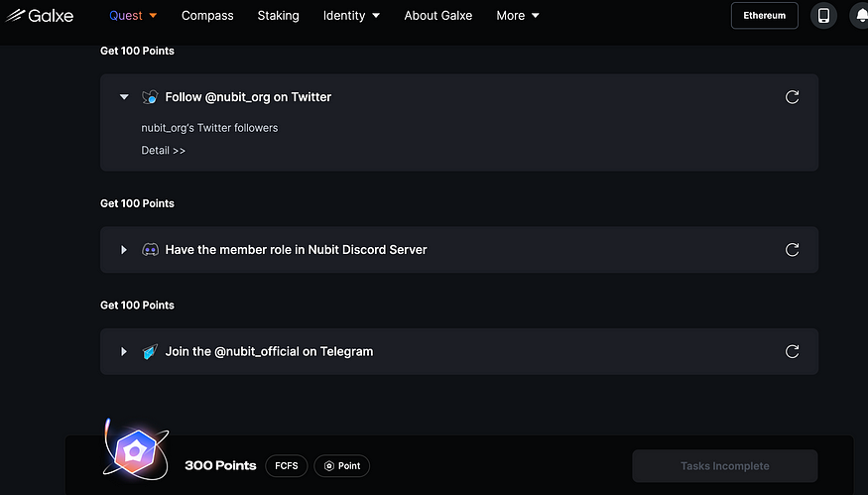Refresh the Telegram join task status
Viewport: 868px width, 495px height.
[793, 351]
